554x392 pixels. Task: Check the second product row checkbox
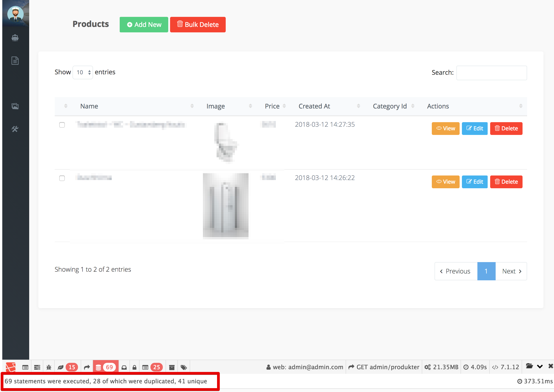tap(62, 178)
